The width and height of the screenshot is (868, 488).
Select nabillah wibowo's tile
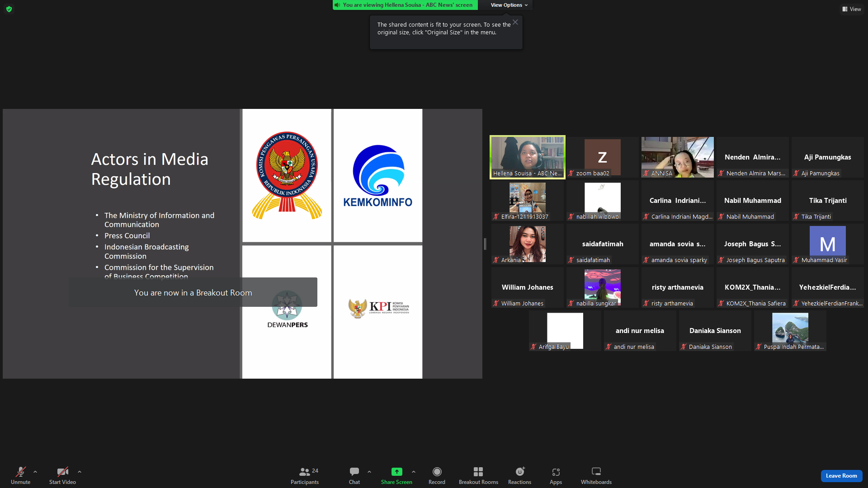[x=603, y=201]
